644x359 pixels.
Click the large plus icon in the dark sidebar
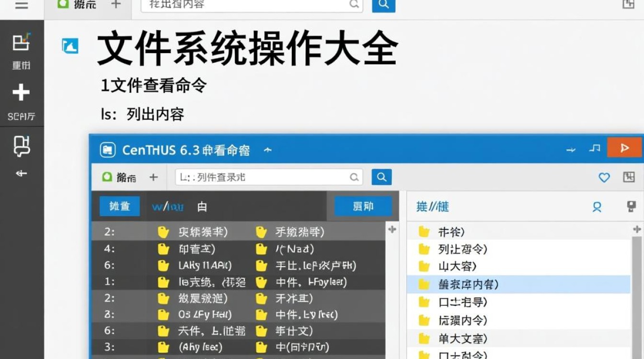[21, 92]
